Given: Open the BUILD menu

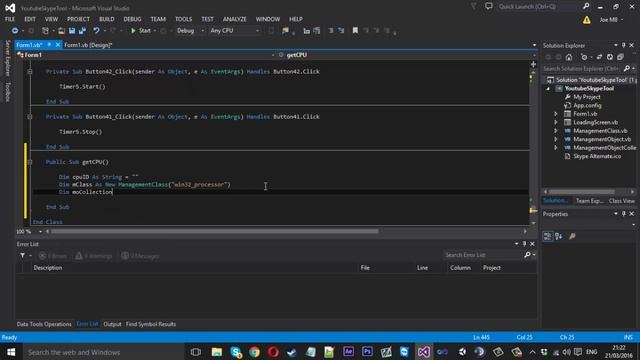Looking at the screenshot, I should click(107, 19).
